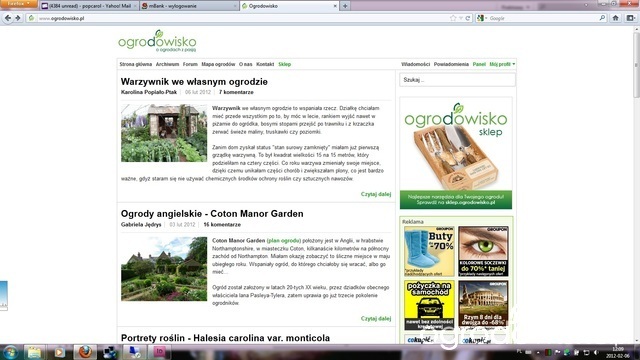Viewport: 640px width, 360px height.
Task: Open the orange Firefox menu button
Action: (x=18, y=4)
